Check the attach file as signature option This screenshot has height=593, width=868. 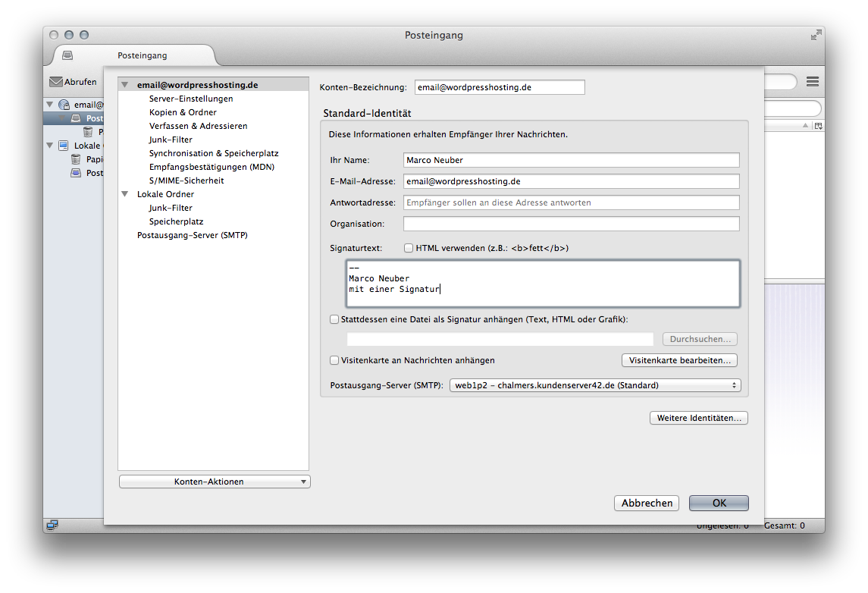click(x=334, y=320)
